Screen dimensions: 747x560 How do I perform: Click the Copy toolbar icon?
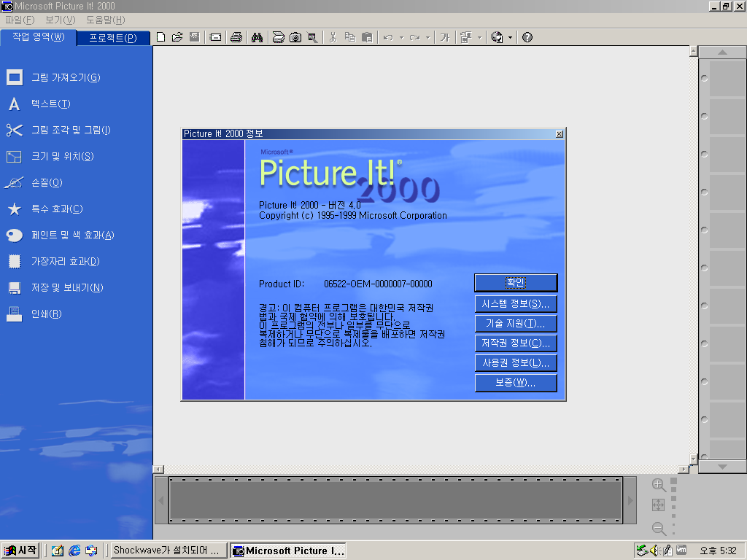click(350, 37)
